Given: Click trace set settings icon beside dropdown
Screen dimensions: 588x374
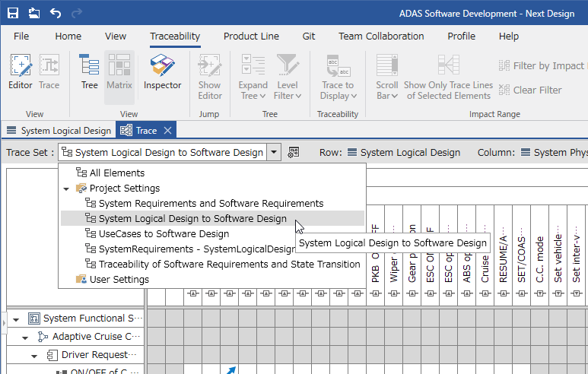Looking at the screenshot, I should pos(294,152).
